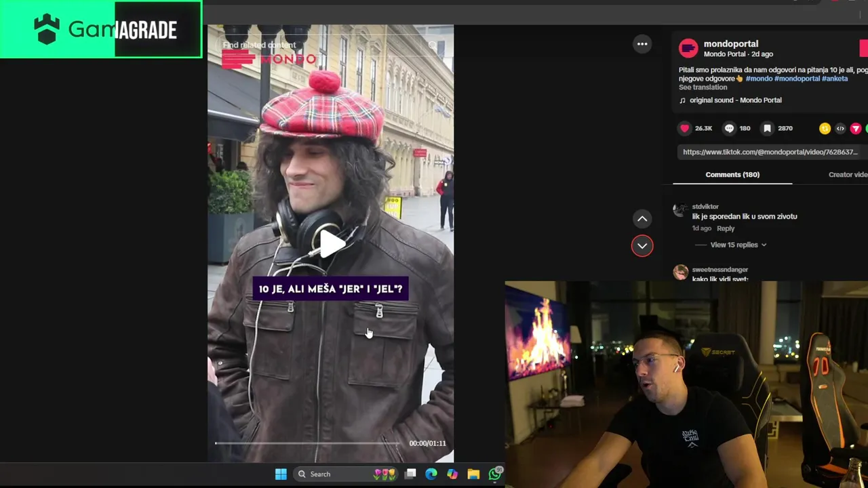Click the #mondoportal hashtag

pos(797,79)
